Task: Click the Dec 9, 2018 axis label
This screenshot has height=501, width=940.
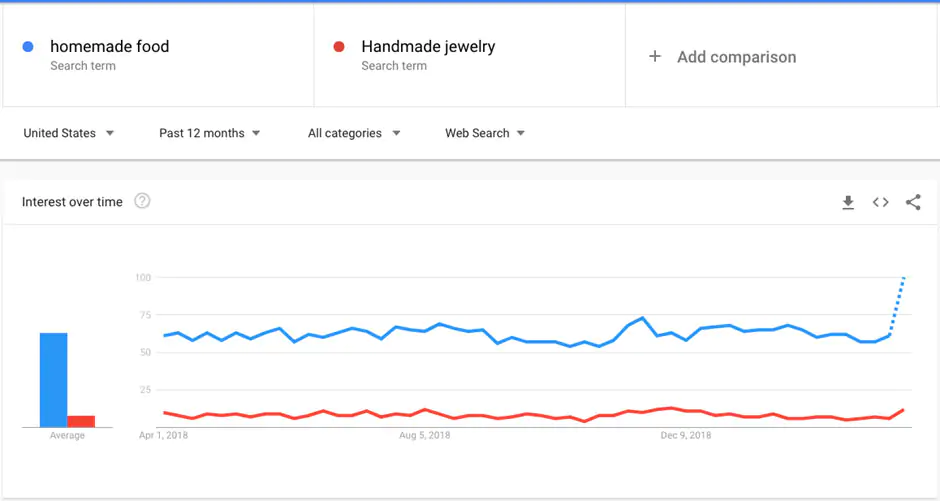Action: coord(686,436)
